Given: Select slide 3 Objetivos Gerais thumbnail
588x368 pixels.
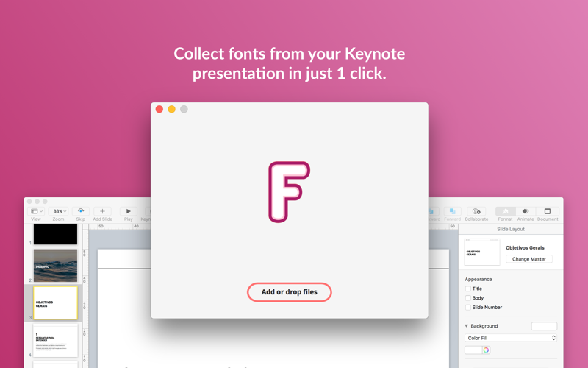Looking at the screenshot, I should coord(55,303).
